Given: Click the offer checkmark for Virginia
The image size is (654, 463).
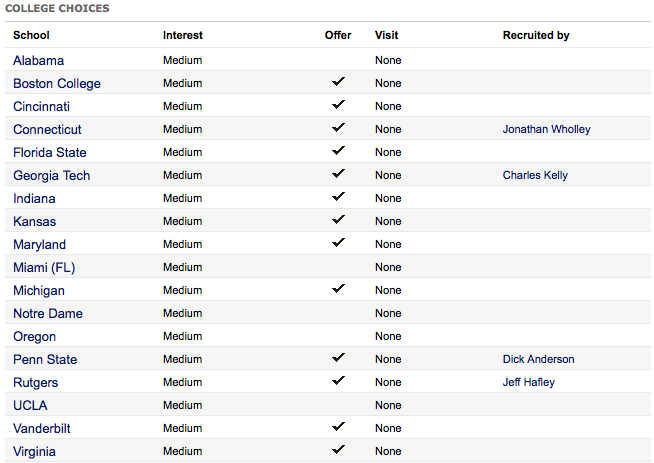Looking at the screenshot, I should pos(338,449).
